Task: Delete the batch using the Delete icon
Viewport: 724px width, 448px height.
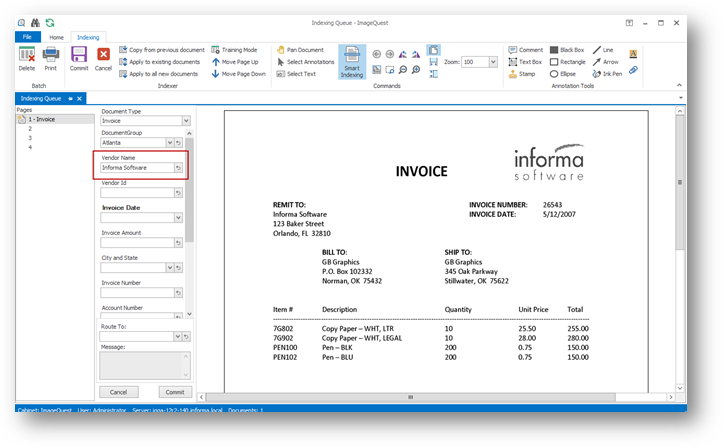Action: click(x=27, y=59)
